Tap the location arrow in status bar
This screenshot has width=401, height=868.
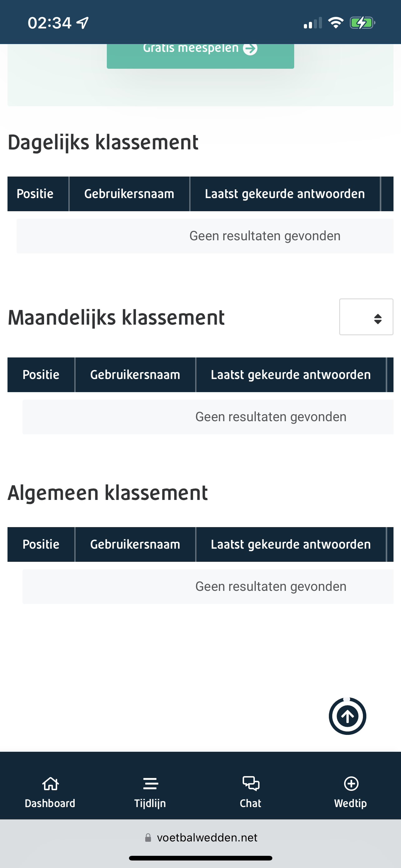pos(82,23)
